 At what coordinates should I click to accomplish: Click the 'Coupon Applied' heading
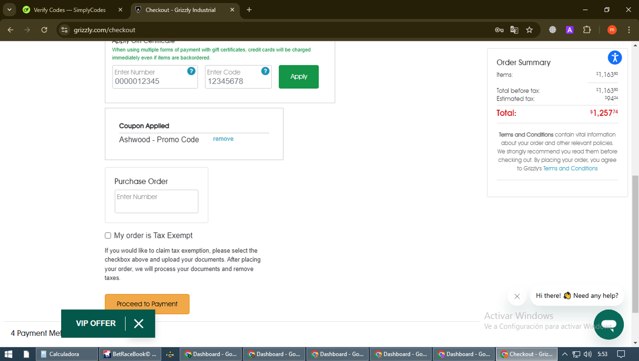(144, 126)
